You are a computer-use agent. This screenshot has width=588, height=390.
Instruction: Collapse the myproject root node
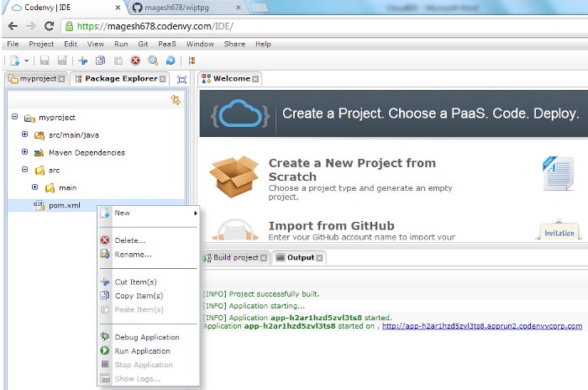point(14,117)
